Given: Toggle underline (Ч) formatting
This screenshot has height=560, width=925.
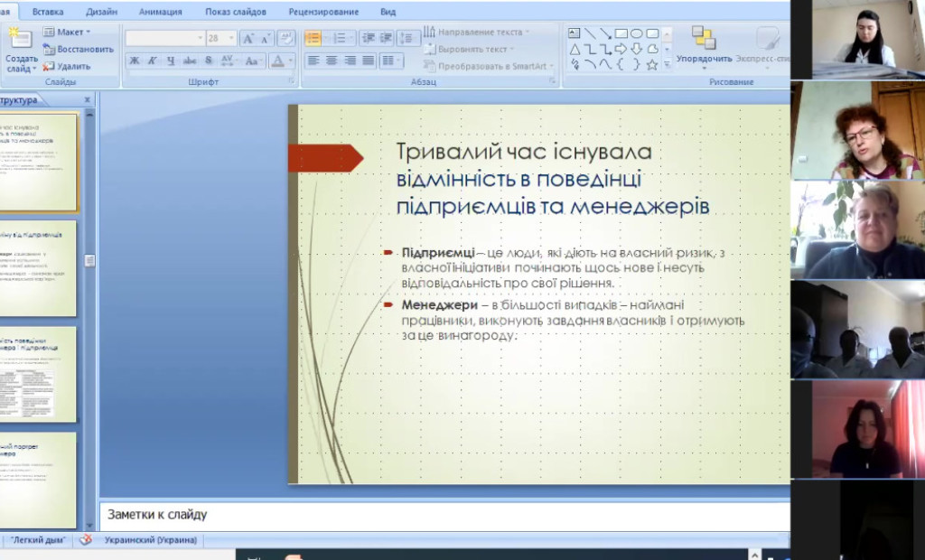Looking at the screenshot, I should click(172, 61).
